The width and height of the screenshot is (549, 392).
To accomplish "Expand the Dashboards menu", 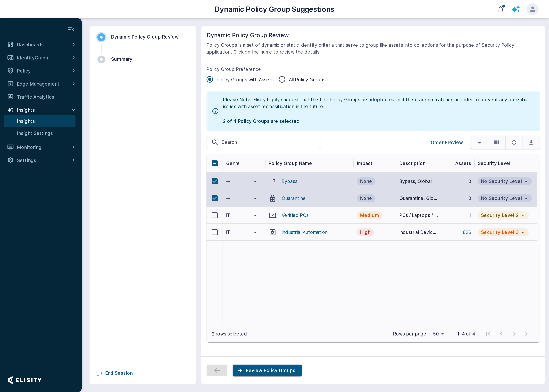I will coord(73,44).
